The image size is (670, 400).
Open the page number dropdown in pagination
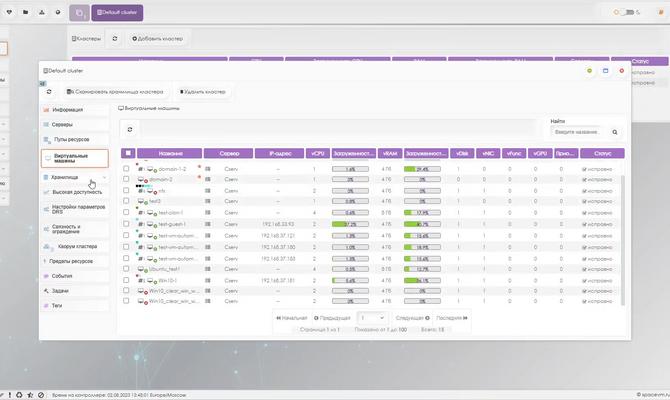372,318
